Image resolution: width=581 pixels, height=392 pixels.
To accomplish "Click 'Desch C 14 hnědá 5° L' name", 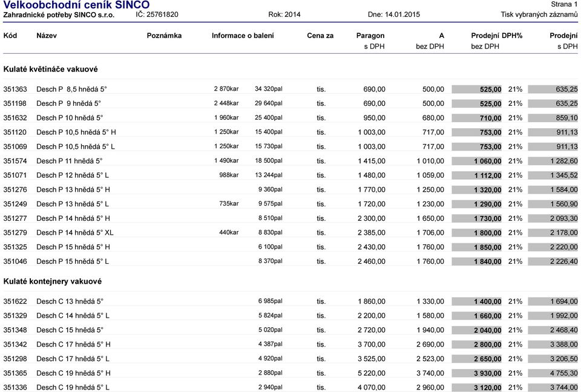I will click(x=73, y=316).
